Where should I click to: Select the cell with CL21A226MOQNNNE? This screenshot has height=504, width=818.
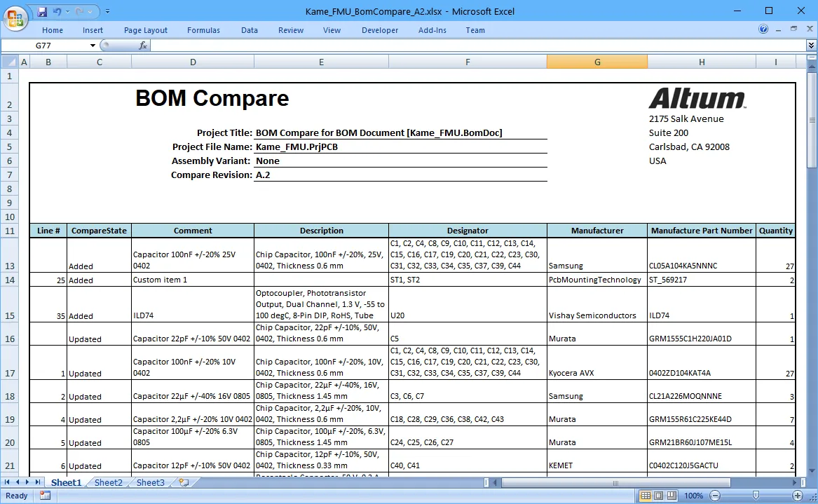click(x=702, y=391)
